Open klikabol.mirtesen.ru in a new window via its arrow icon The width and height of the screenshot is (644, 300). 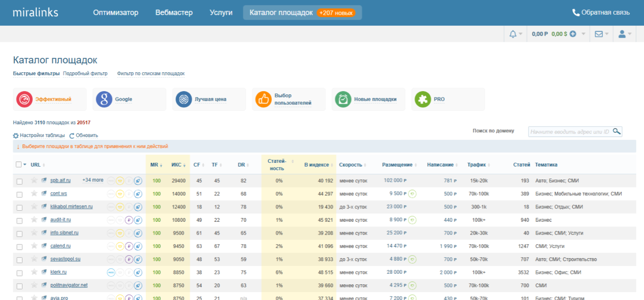pos(44,207)
